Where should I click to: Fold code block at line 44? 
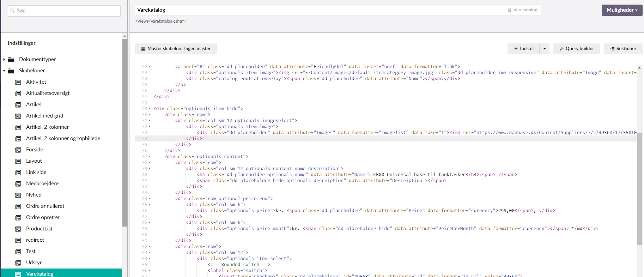150,199
